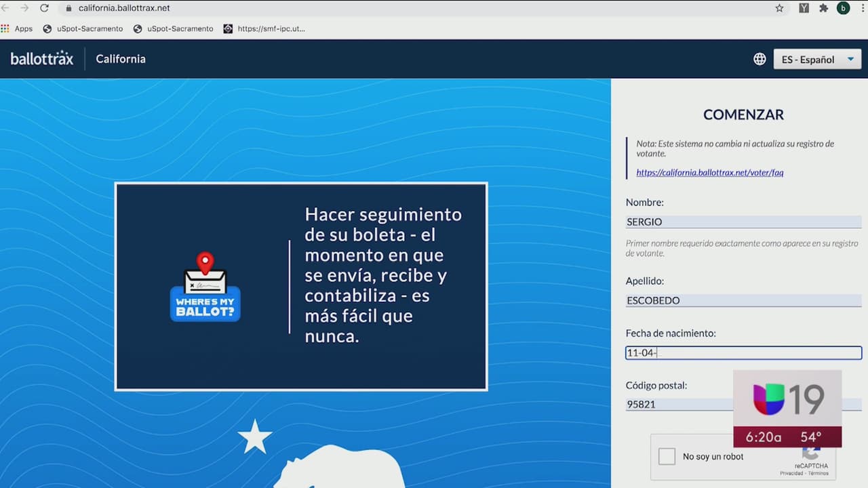This screenshot has width=868, height=488.
Task: Click the Nombre field containing SERGIO
Action: pyautogui.click(x=743, y=222)
